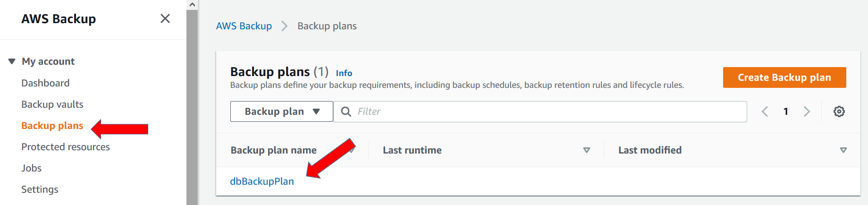Click Create Backup plan button
This screenshot has height=205, width=868.
pos(784,77)
